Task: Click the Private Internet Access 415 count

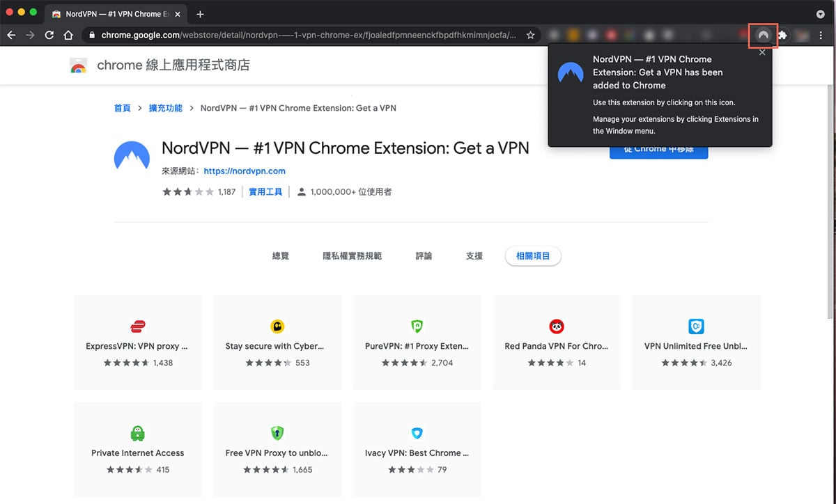Action: (x=162, y=470)
